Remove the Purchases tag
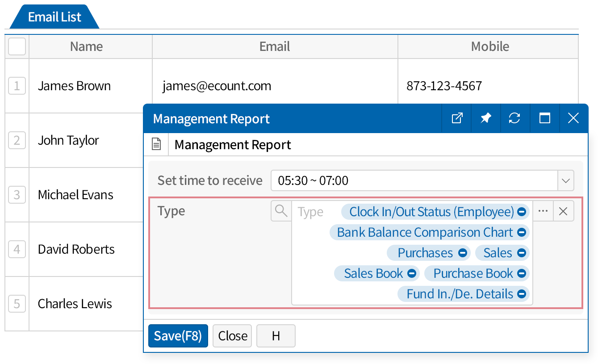This screenshot has height=364, width=598. pyautogui.click(x=463, y=253)
